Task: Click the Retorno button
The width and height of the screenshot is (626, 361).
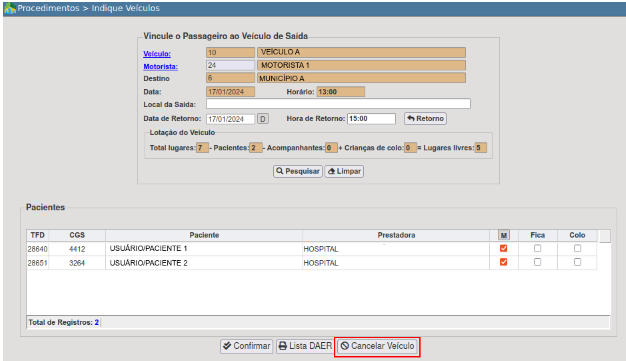Action: point(425,119)
